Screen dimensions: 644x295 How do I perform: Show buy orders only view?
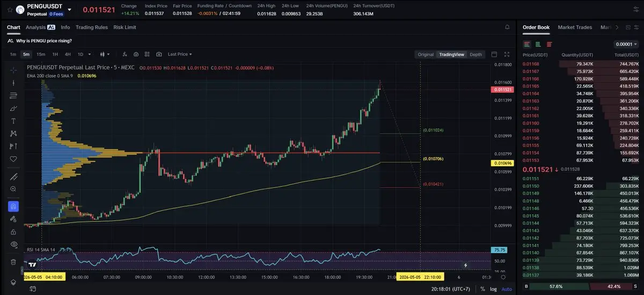(538, 45)
